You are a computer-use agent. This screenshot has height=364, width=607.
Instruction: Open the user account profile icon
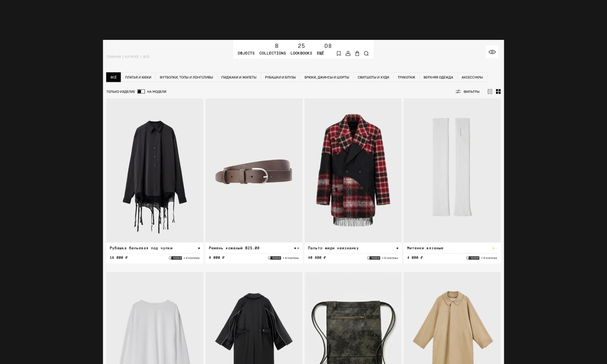pos(348,53)
